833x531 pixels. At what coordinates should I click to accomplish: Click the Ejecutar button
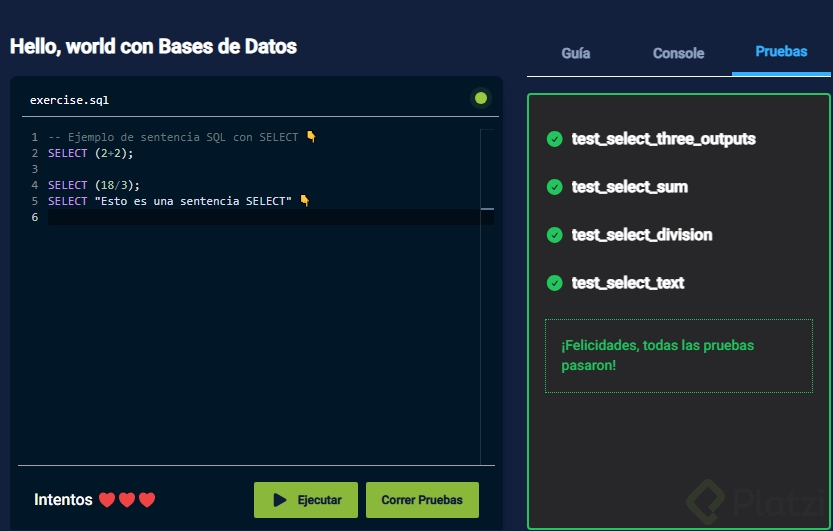tap(305, 500)
